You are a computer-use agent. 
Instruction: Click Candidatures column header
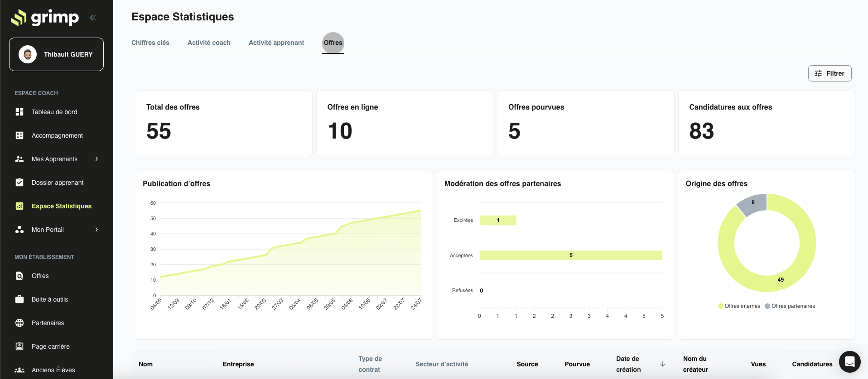(x=812, y=364)
